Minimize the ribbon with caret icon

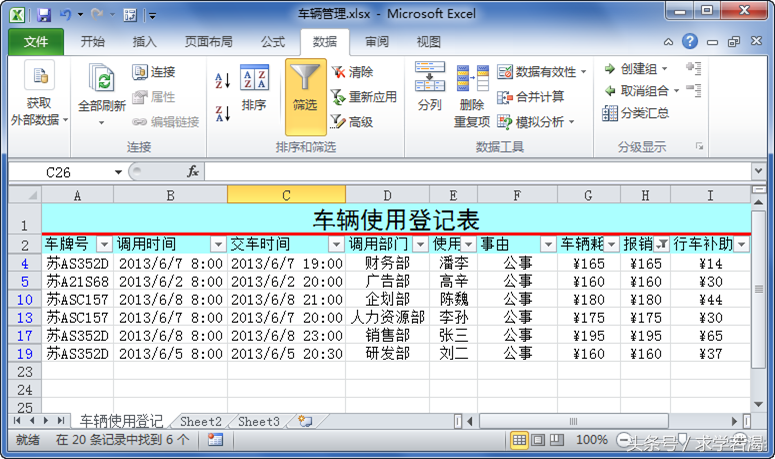668,42
